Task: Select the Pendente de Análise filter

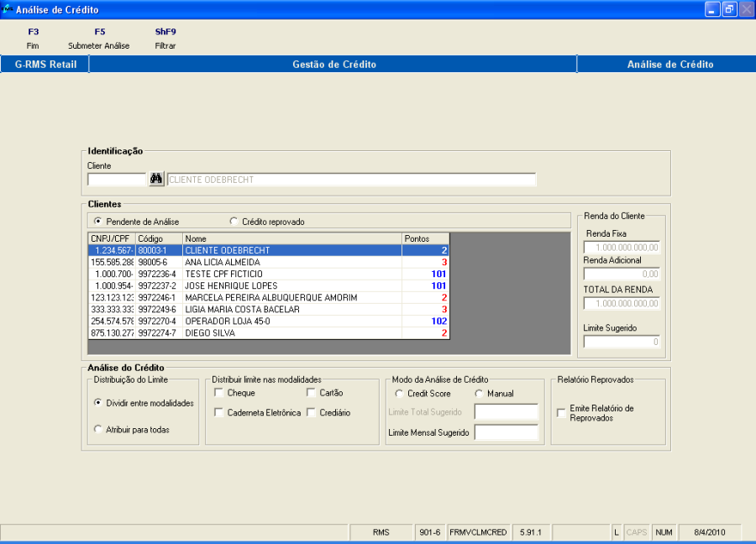Action: coord(98,221)
